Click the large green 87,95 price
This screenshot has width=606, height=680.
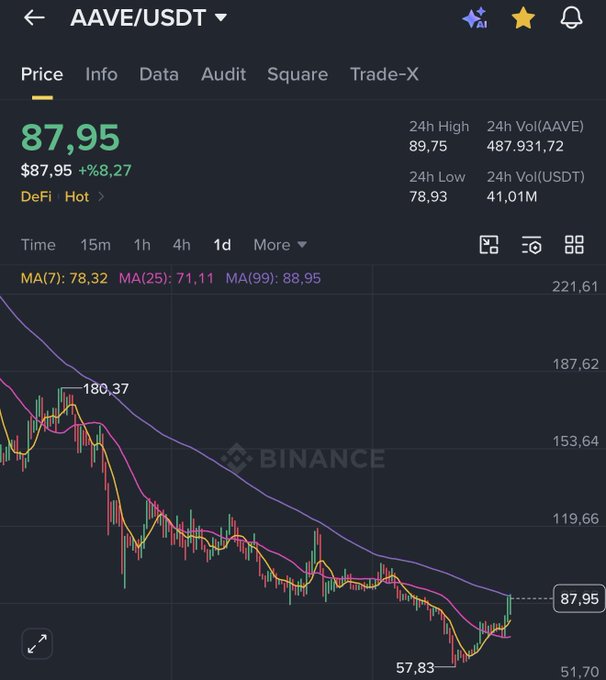[70, 137]
